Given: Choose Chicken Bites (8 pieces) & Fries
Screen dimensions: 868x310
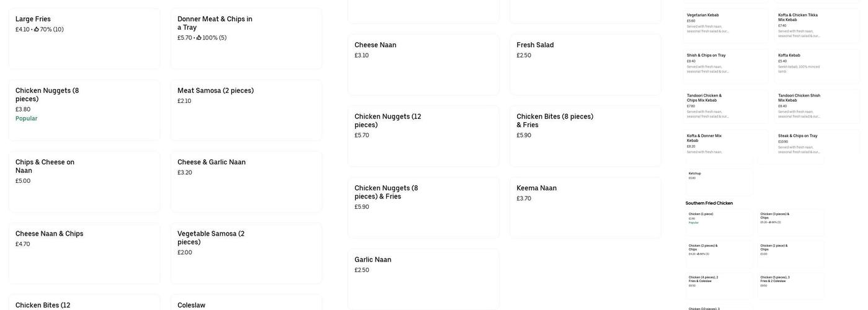Looking at the screenshot, I should click(585, 136).
